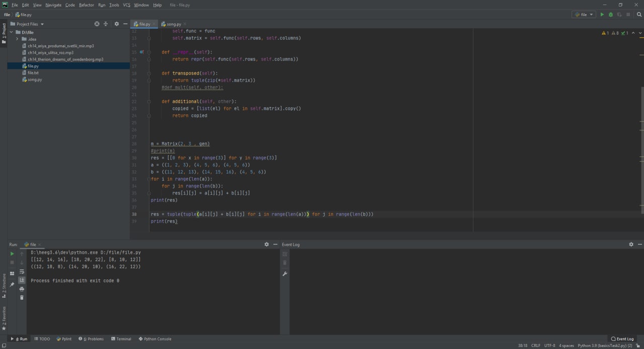The height and width of the screenshot is (349, 644).
Task: Click Locate/Select Opened File target icon
Action: [97, 24]
